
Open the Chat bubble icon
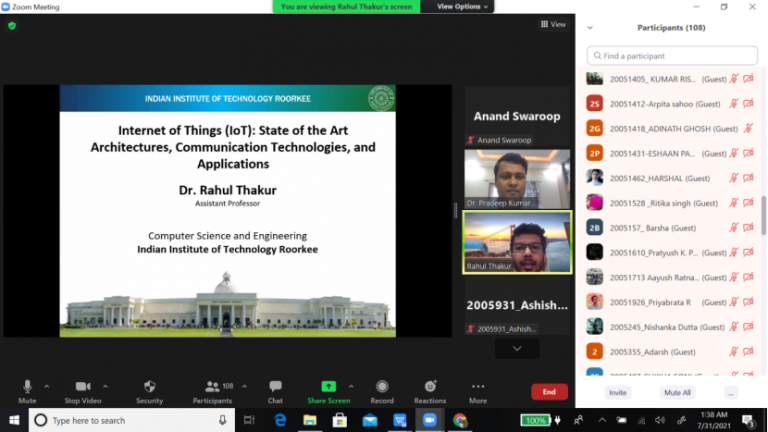(x=275, y=386)
